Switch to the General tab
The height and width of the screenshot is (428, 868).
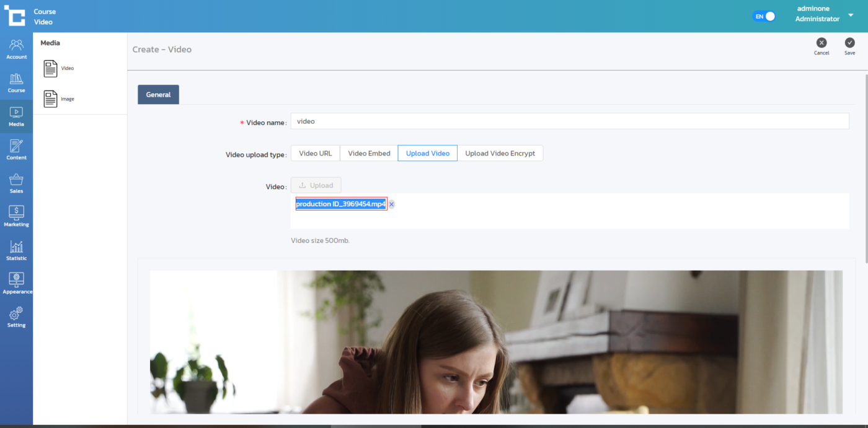158,95
